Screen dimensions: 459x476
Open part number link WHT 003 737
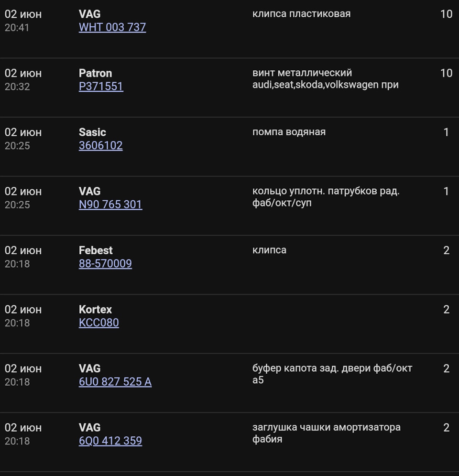coord(112,27)
